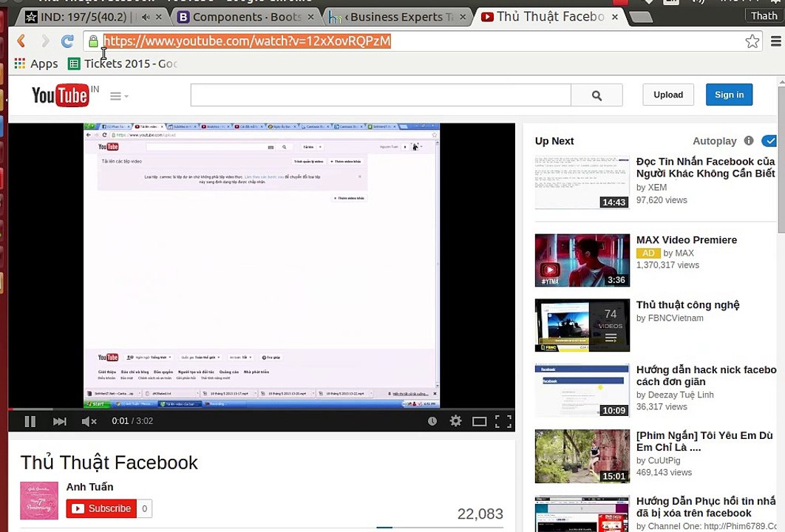Subscribe to the Anh Tuấn channel
This screenshot has width=785, height=532.
(101, 508)
